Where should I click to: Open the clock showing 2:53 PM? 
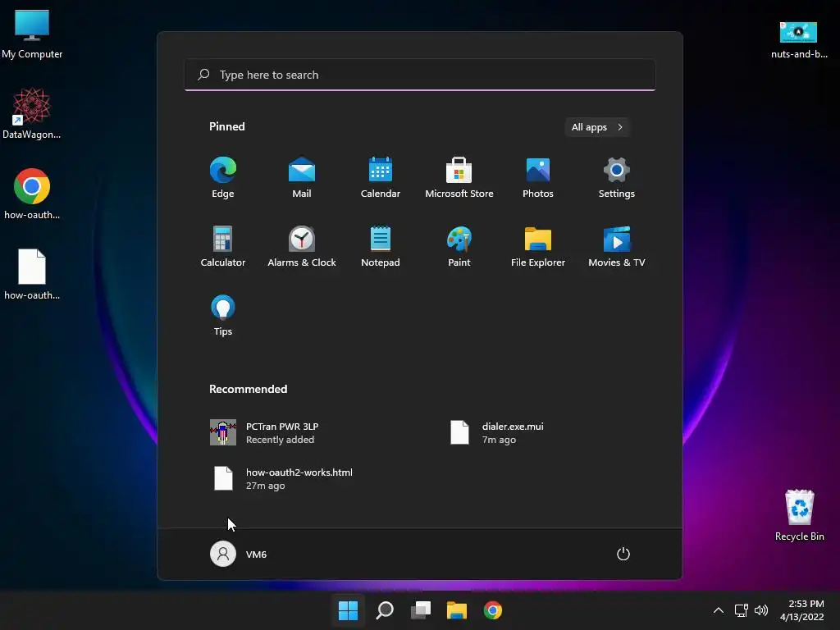802,610
